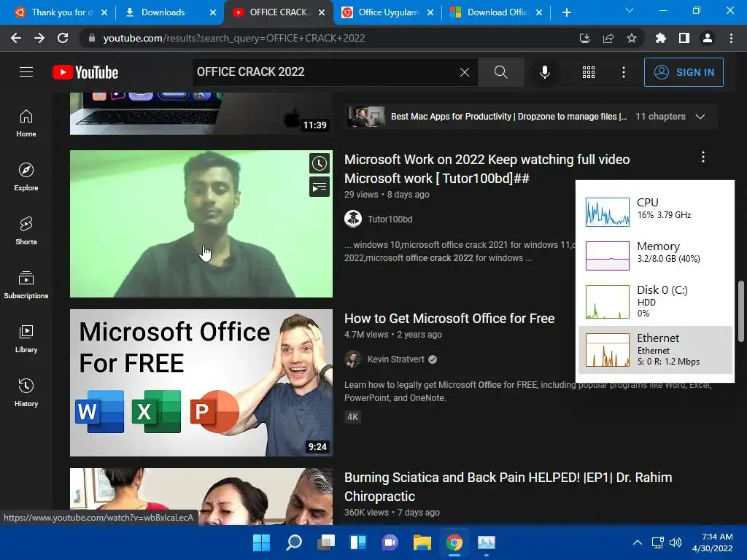Open the Windows Start button
This screenshot has height=560, width=747.
tap(261, 542)
